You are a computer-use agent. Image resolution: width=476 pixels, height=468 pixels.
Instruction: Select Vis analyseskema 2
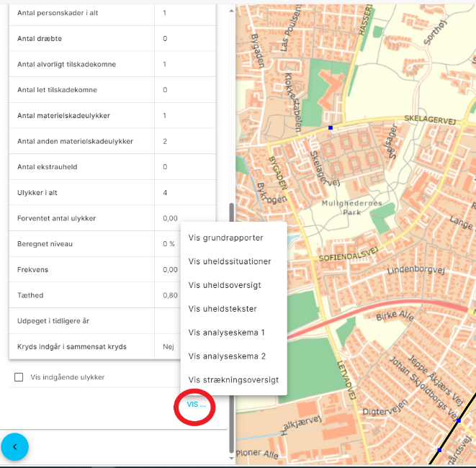tap(227, 356)
